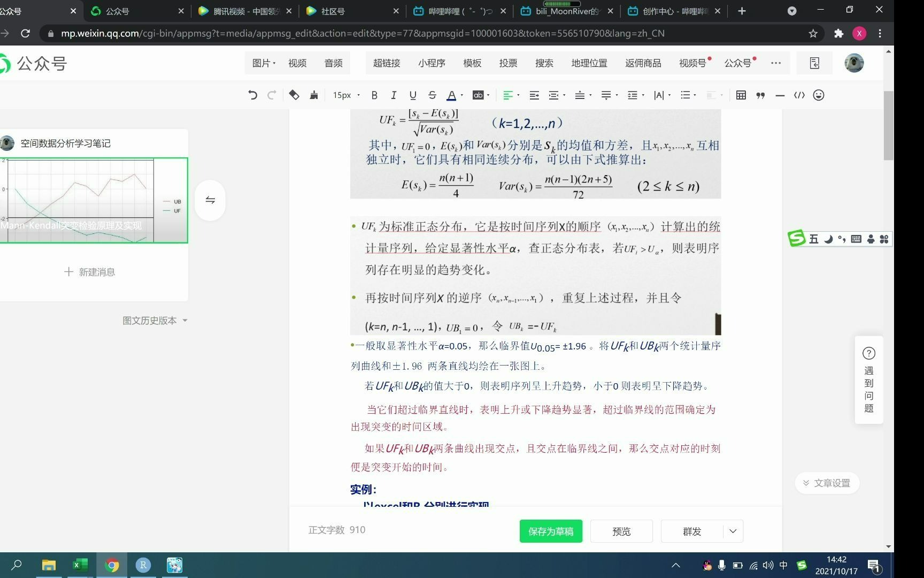The width and height of the screenshot is (924, 578).
Task: Apply the font color A button
Action: pos(451,95)
